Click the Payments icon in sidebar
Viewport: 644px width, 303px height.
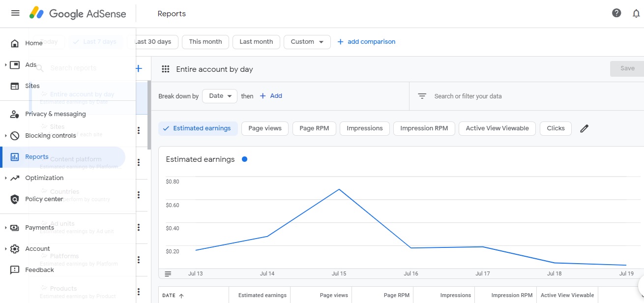[15, 228]
